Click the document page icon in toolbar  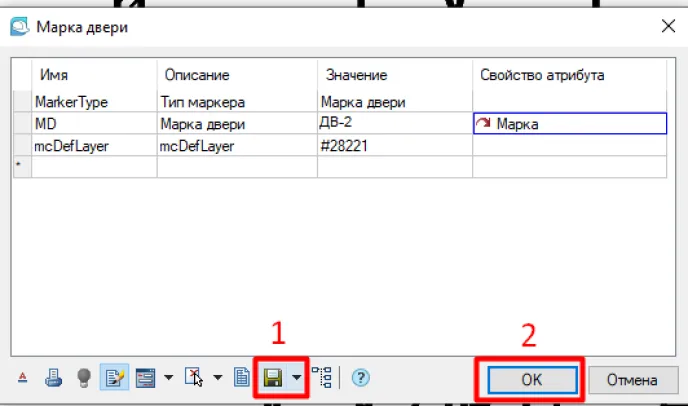point(241,377)
